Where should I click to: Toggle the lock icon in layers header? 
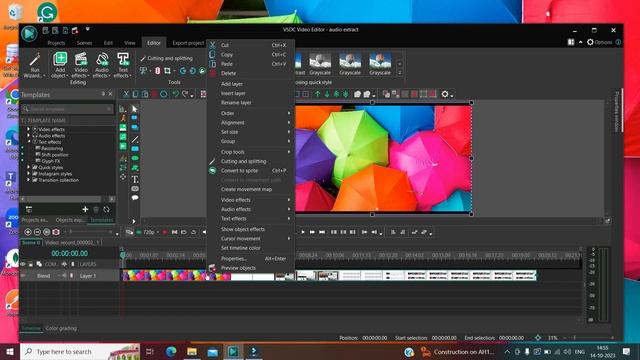coord(31,264)
